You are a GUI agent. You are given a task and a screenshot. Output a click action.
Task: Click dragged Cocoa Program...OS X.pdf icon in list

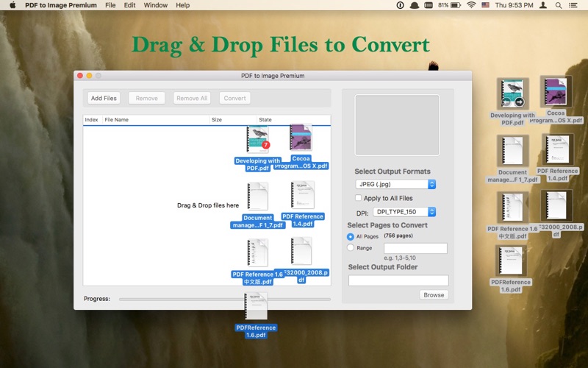coord(301,138)
